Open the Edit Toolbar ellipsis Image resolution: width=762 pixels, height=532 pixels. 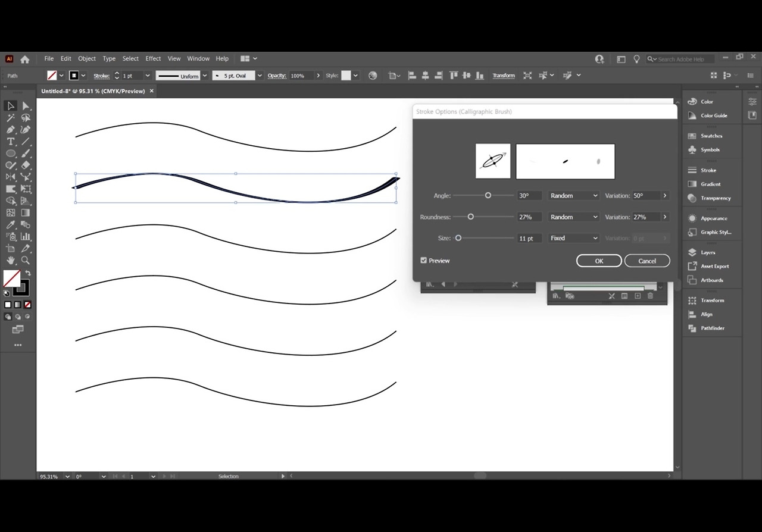(x=18, y=345)
